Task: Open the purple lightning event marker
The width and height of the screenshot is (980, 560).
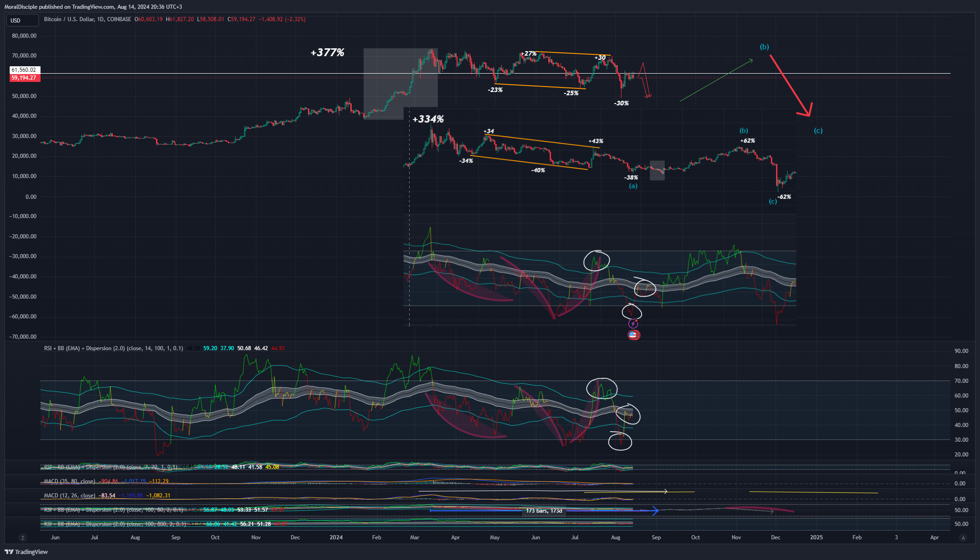Action: point(633,324)
